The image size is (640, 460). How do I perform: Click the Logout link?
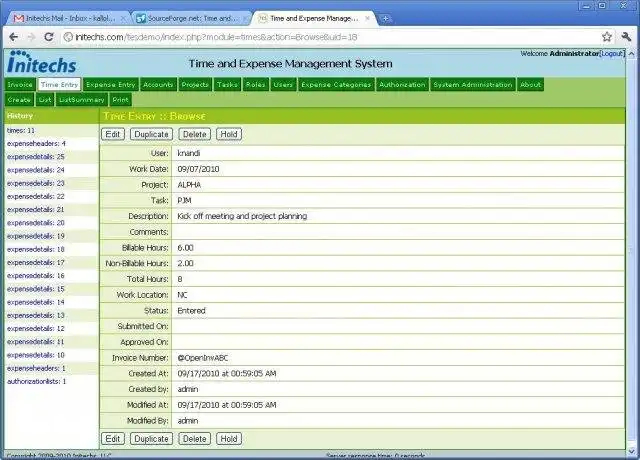point(612,53)
